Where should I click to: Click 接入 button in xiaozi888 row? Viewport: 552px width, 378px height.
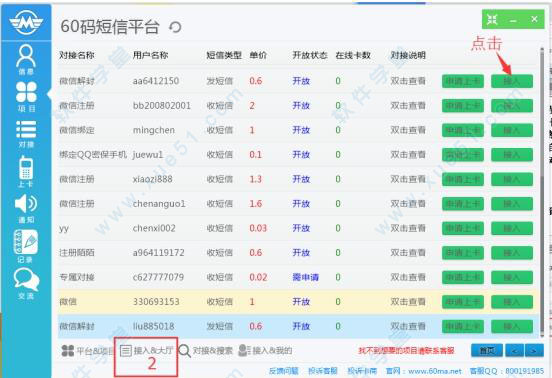point(512,179)
